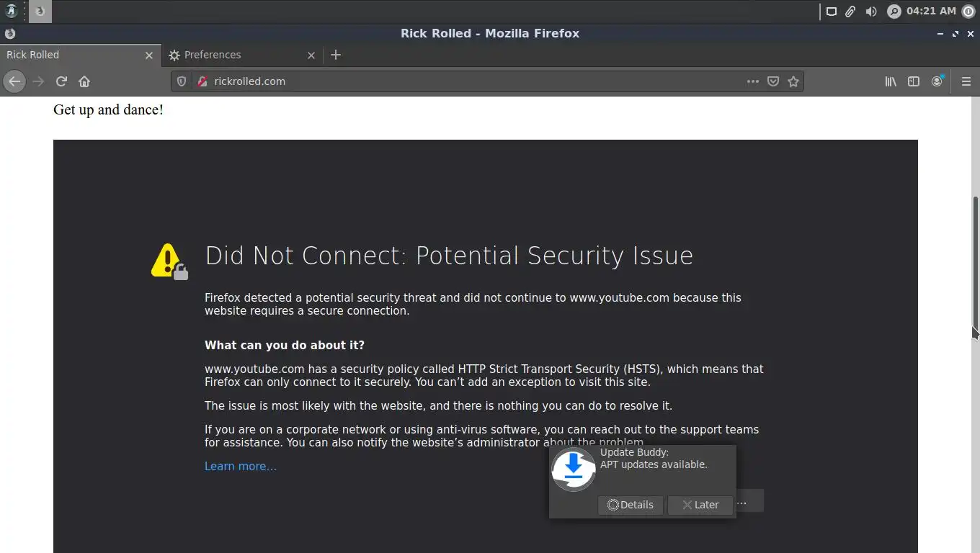
Task: View Details of APT updates
Action: pyautogui.click(x=631, y=505)
